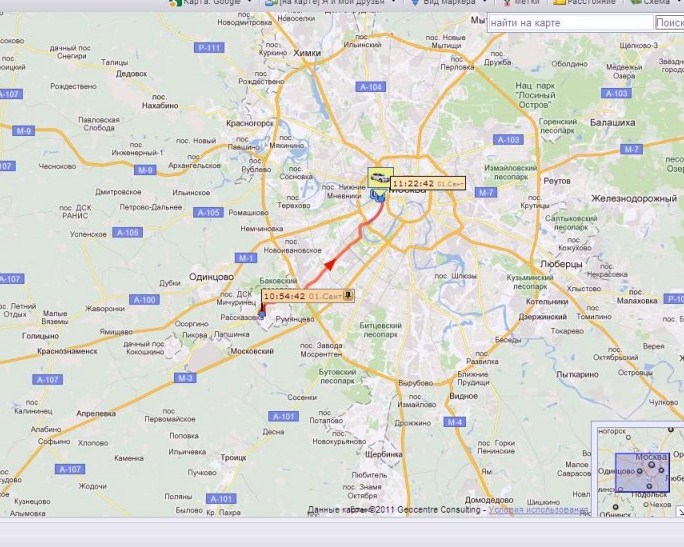This screenshot has width=684, height=547.
Task: Select the Метки toolbar item
Action: point(522,3)
